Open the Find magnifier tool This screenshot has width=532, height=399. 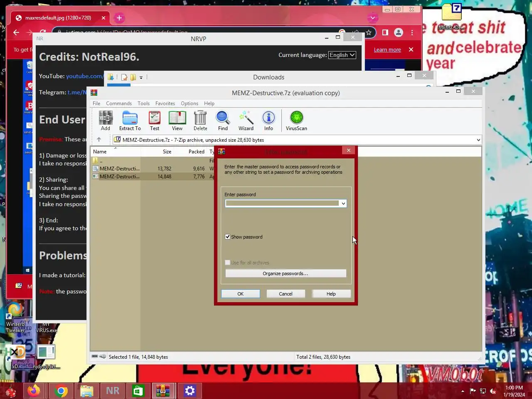click(x=223, y=121)
